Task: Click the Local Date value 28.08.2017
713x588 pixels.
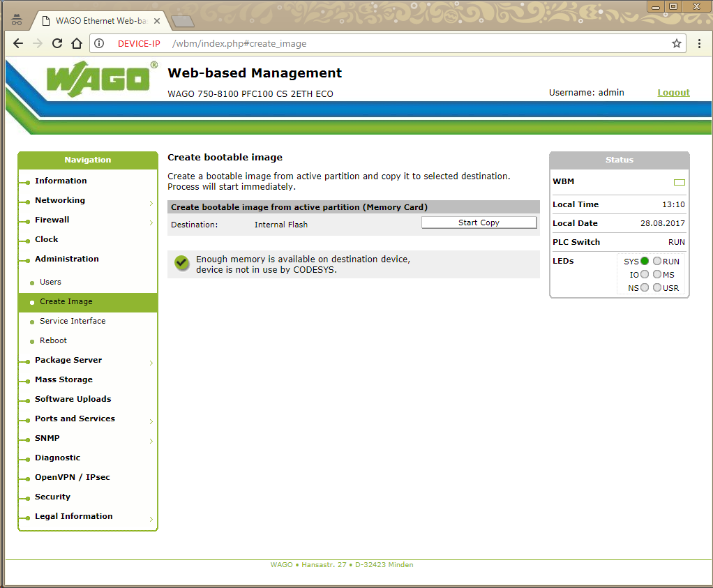Action: point(663,223)
